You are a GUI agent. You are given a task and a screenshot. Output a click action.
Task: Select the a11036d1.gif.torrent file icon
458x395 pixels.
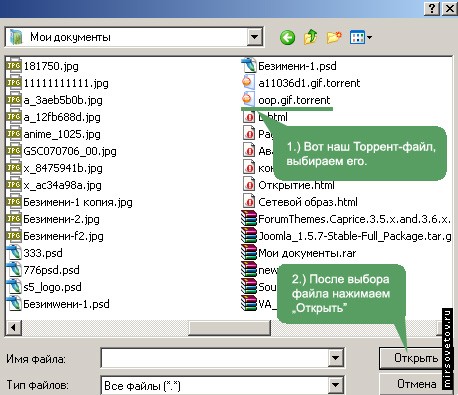248,83
